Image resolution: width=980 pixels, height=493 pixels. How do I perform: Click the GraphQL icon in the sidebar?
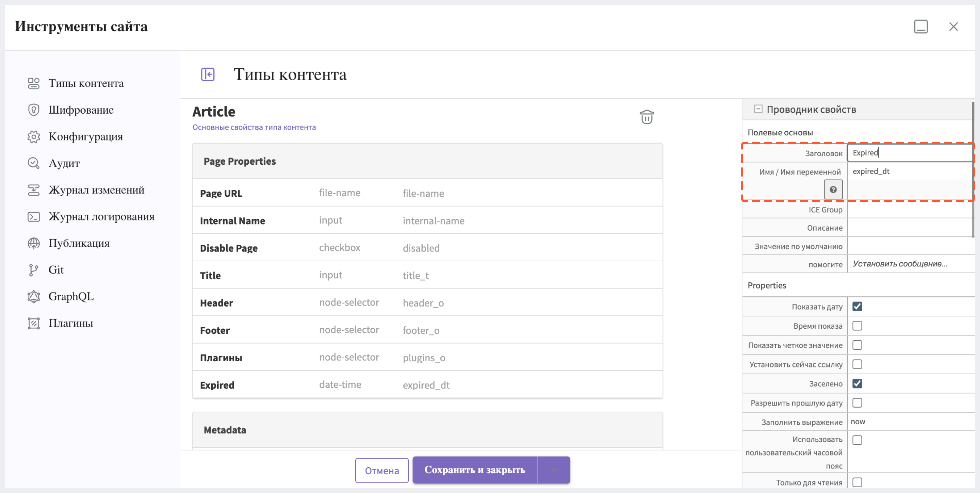(33, 296)
